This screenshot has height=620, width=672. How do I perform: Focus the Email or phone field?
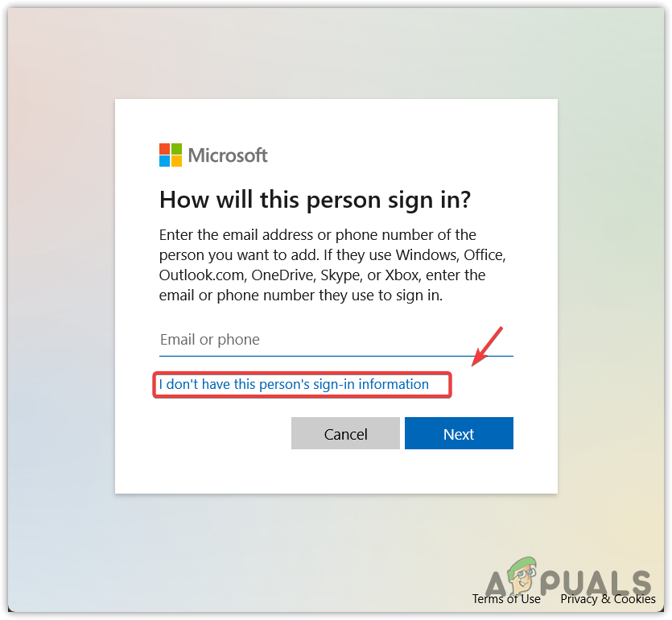(x=336, y=340)
